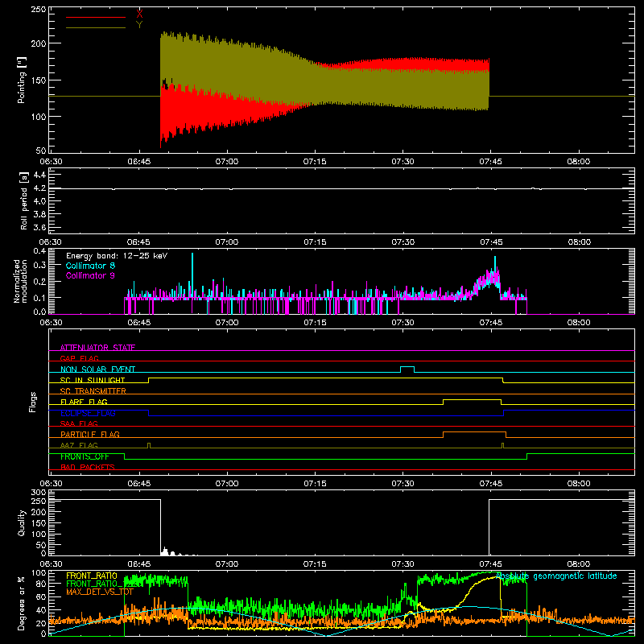
Task: Click the SC_IN_SUNLIGHT flag label
Action: coord(93,380)
